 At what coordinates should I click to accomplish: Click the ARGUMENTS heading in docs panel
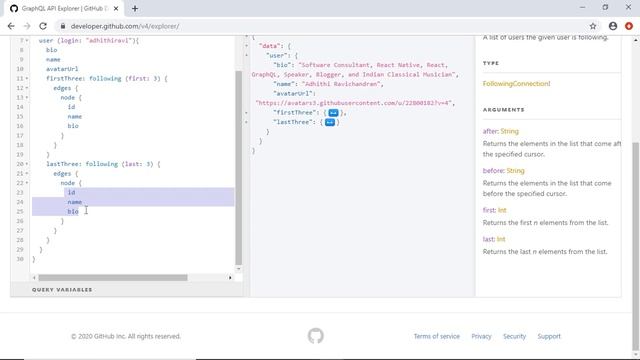[504, 110]
